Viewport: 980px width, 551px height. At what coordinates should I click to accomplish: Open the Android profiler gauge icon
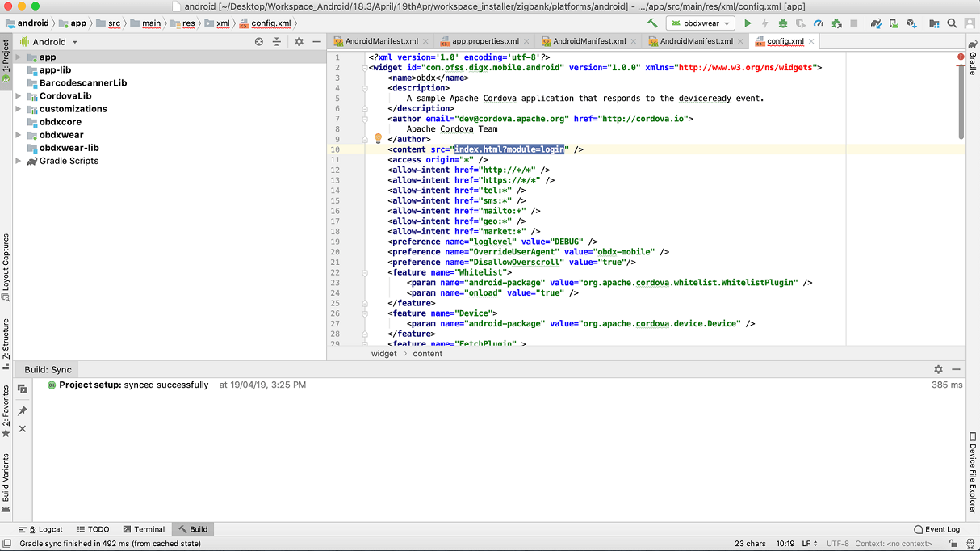coord(819,23)
